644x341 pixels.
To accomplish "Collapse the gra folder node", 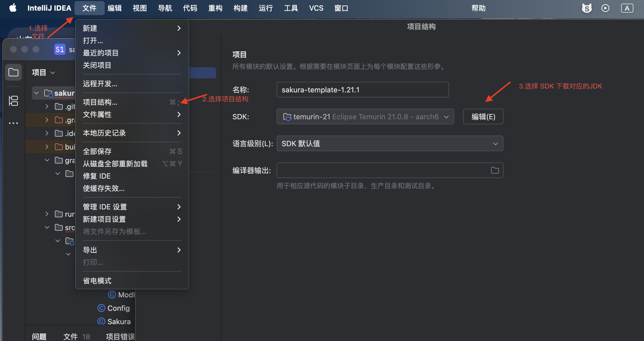I will tap(47, 160).
